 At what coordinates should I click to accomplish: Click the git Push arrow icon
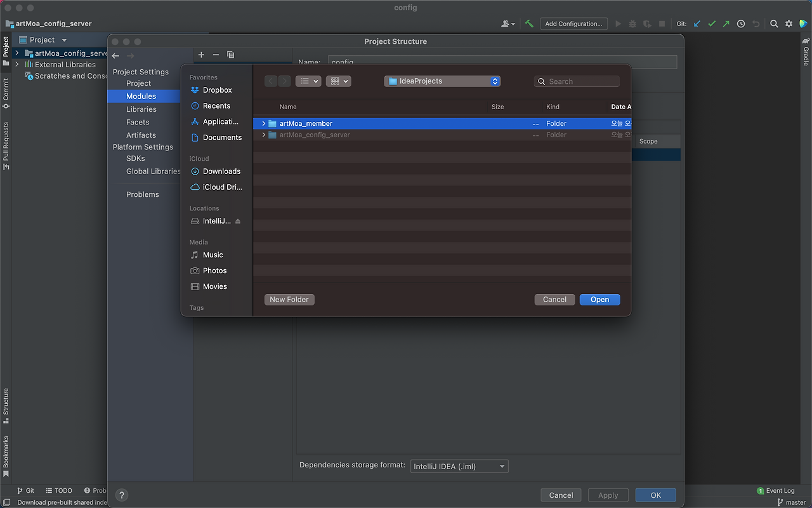click(x=726, y=23)
